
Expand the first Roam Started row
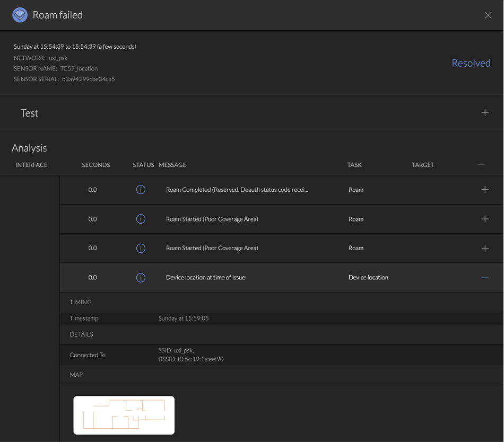[485, 219]
